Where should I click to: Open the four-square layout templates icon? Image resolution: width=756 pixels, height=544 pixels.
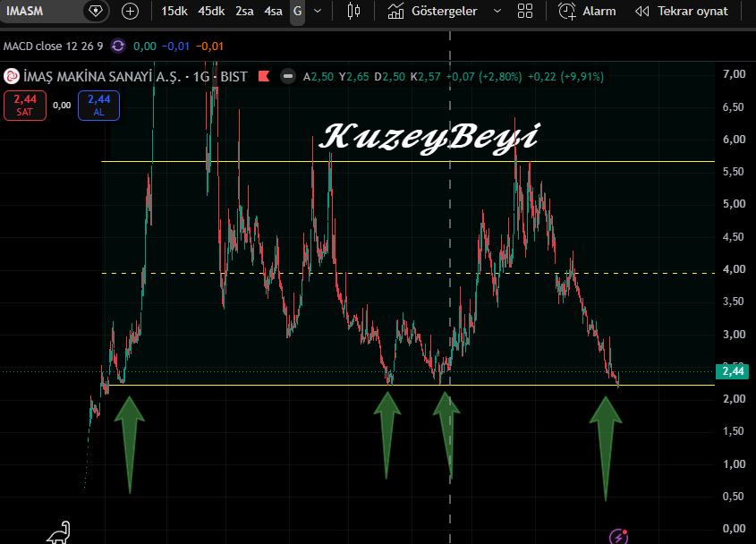[525, 11]
